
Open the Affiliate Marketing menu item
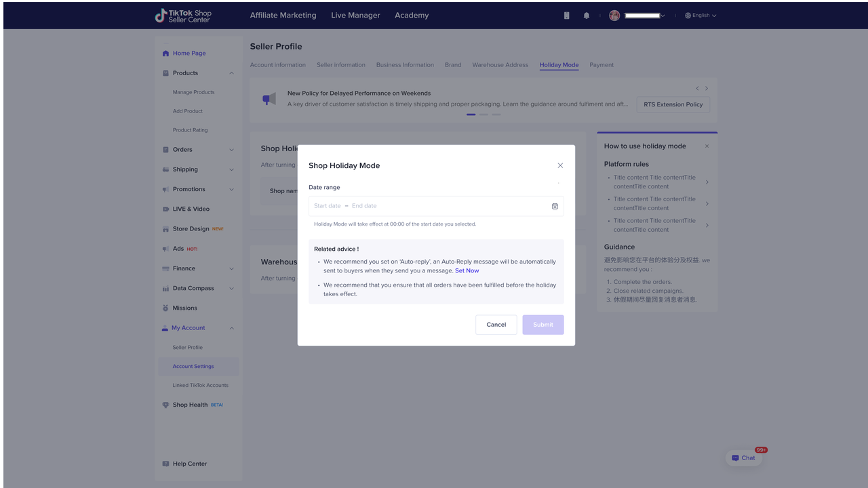(x=283, y=15)
